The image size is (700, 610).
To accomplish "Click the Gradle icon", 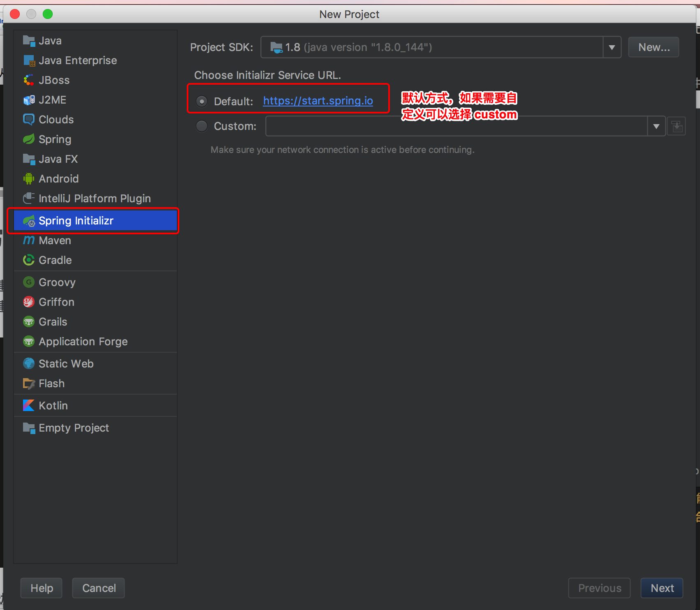I will coord(29,260).
